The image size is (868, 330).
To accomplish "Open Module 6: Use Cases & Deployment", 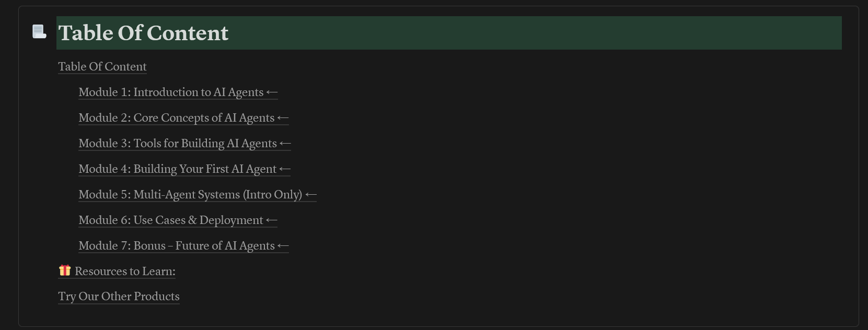I will [171, 220].
